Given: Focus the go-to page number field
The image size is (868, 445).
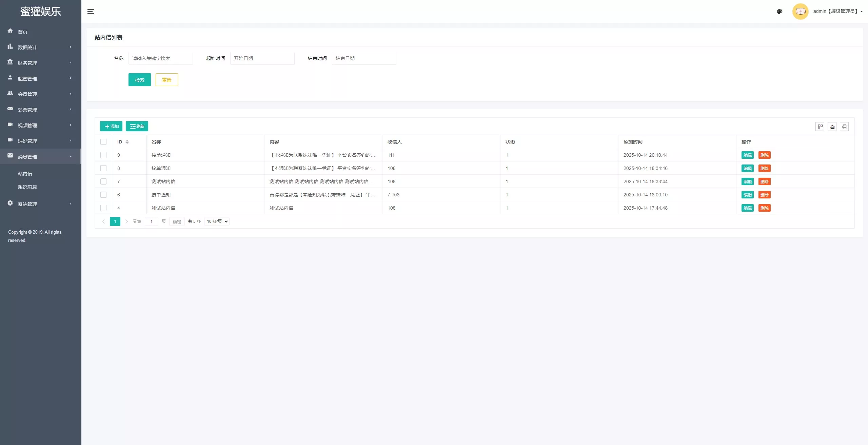Looking at the screenshot, I should (x=152, y=221).
